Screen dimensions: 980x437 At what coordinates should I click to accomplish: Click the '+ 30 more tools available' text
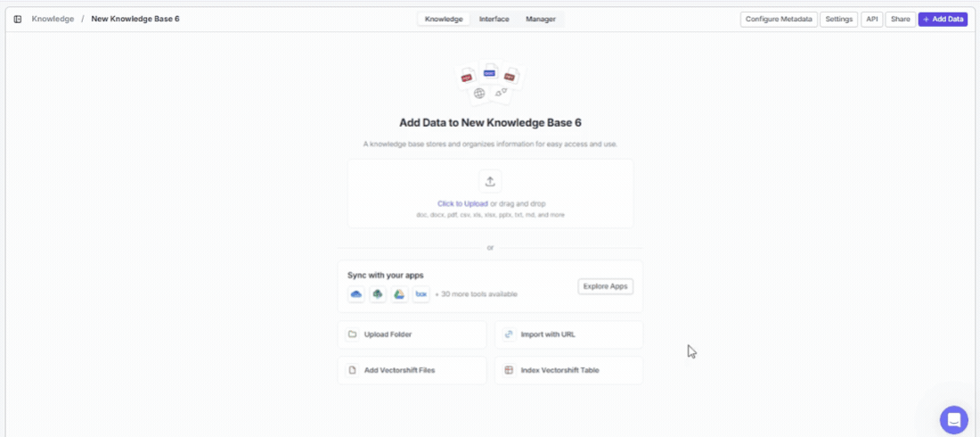[477, 294]
